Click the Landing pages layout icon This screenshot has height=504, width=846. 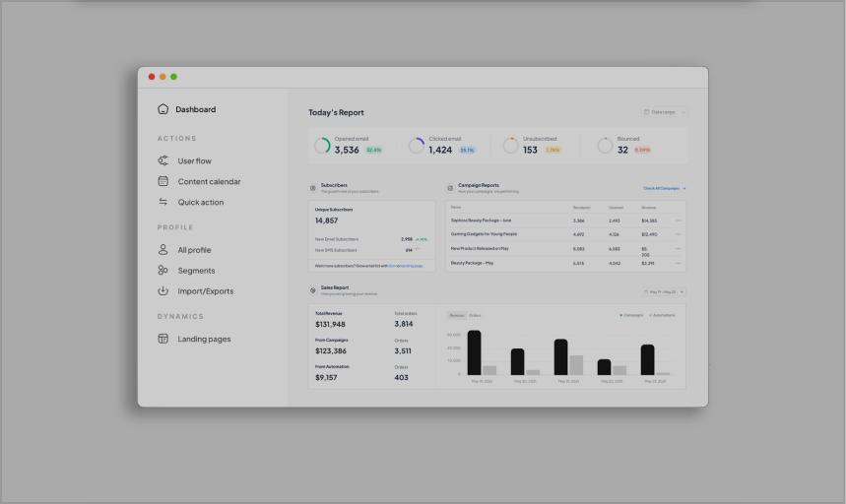coord(163,339)
